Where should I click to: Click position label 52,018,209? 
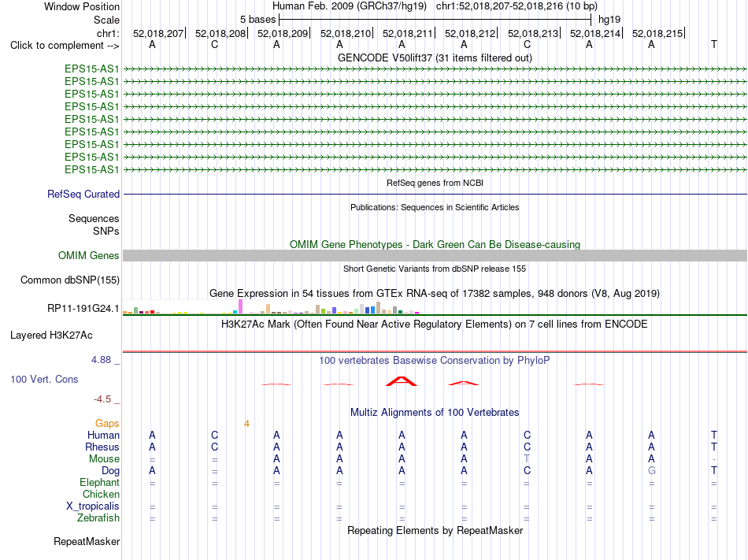(283, 33)
